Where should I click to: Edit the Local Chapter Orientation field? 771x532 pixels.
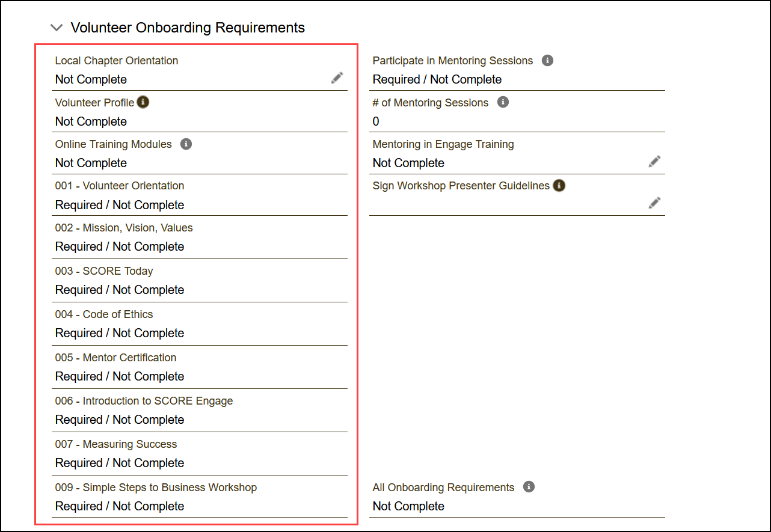[x=337, y=78]
